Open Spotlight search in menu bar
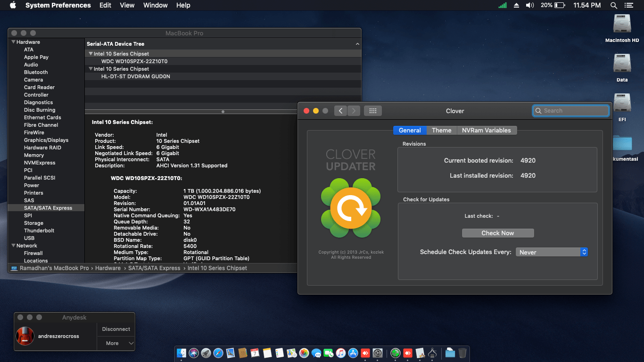644x362 pixels. 613,5
